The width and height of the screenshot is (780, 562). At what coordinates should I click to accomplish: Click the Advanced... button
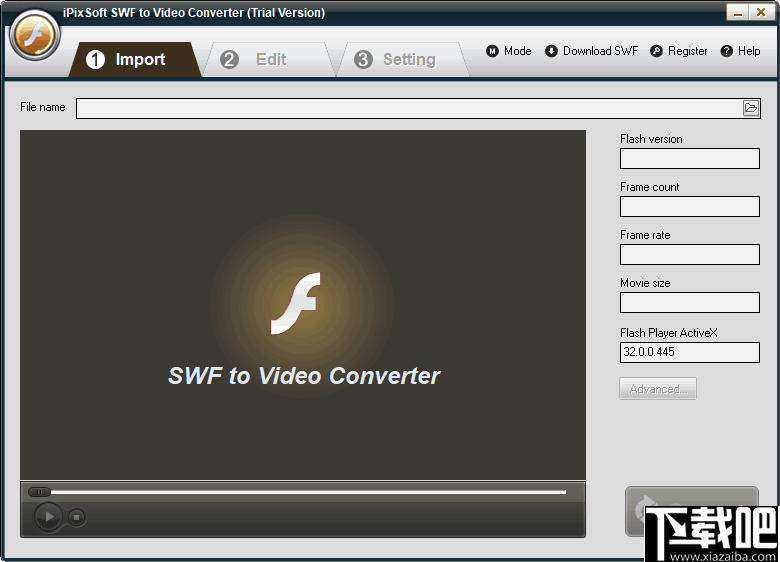click(x=658, y=388)
